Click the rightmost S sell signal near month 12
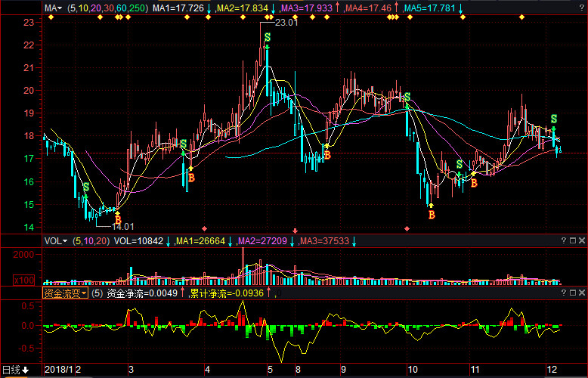The image size is (588, 378). click(x=554, y=119)
